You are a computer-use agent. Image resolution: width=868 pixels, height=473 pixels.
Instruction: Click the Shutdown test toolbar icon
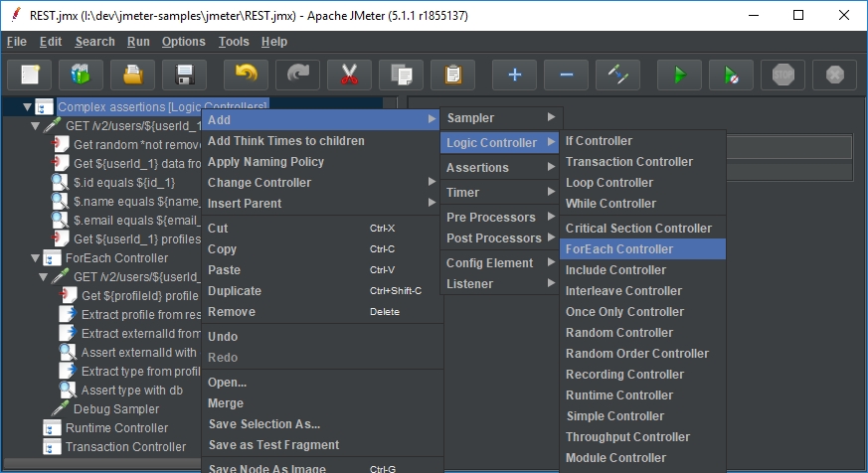click(835, 75)
